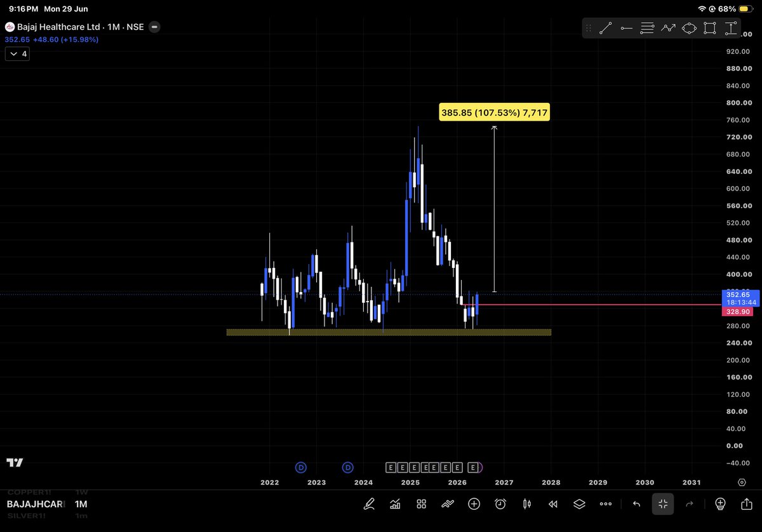Select the red horizontal line price label 328.90

coord(737,312)
